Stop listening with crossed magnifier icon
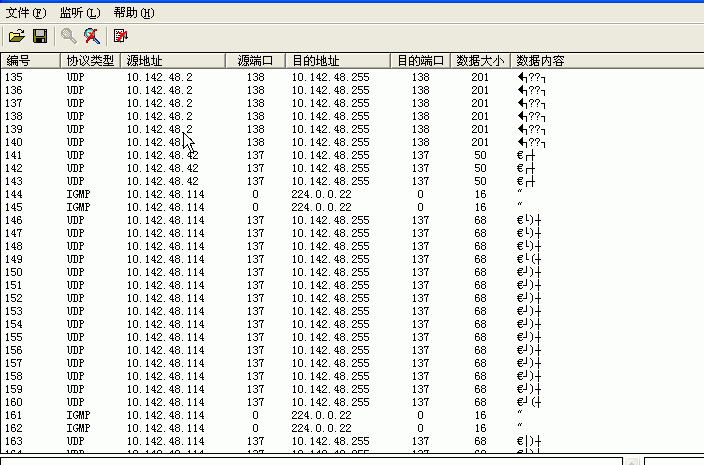Viewport: 704px width, 465px height. tap(92, 36)
